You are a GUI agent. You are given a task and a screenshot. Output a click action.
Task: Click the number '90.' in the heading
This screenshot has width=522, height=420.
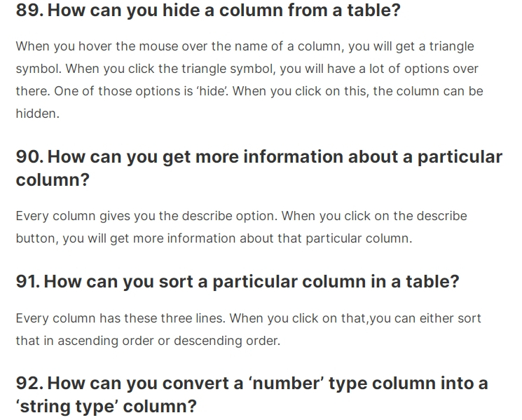29,156
